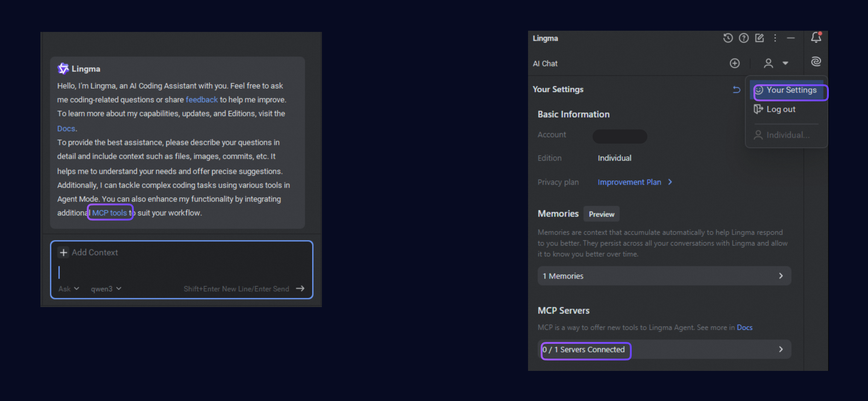Open the vertical three-dot options menu
This screenshot has width=868, height=401.
pyautogui.click(x=775, y=38)
